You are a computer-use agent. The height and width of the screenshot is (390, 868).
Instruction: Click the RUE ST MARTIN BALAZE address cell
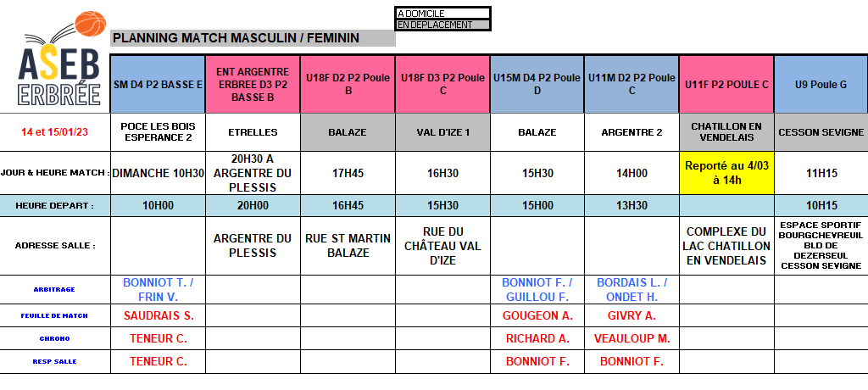click(348, 246)
